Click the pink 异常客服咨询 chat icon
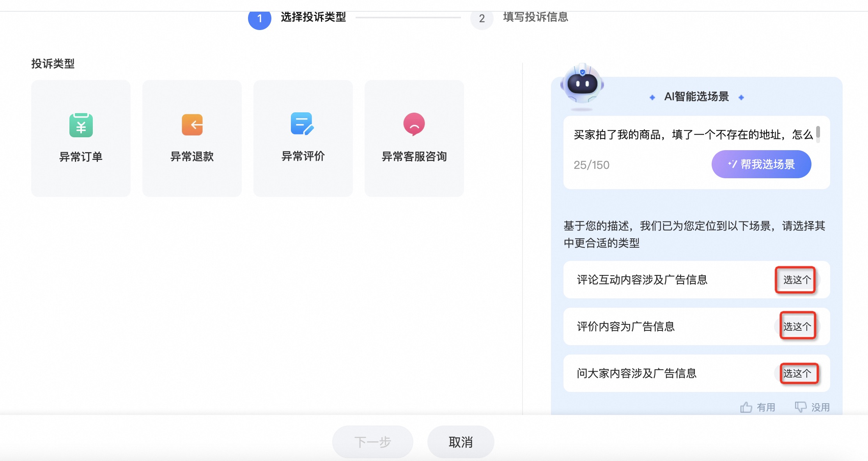This screenshot has width=868, height=461. coord(414,124)
